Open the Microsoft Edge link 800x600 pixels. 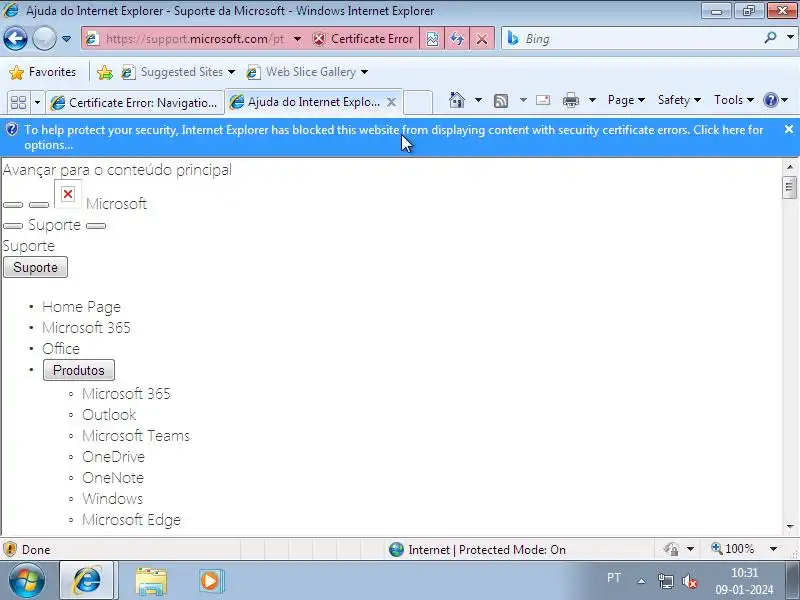pyautogui.click(x=131, y=519)
